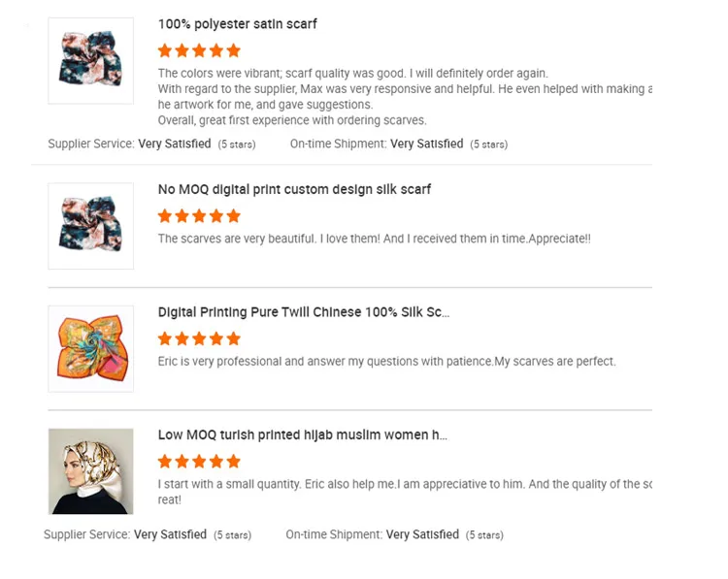The image size is (728, 579).
Task: Click the polyester satin scarf star rating
Action: tap(199, 50)
